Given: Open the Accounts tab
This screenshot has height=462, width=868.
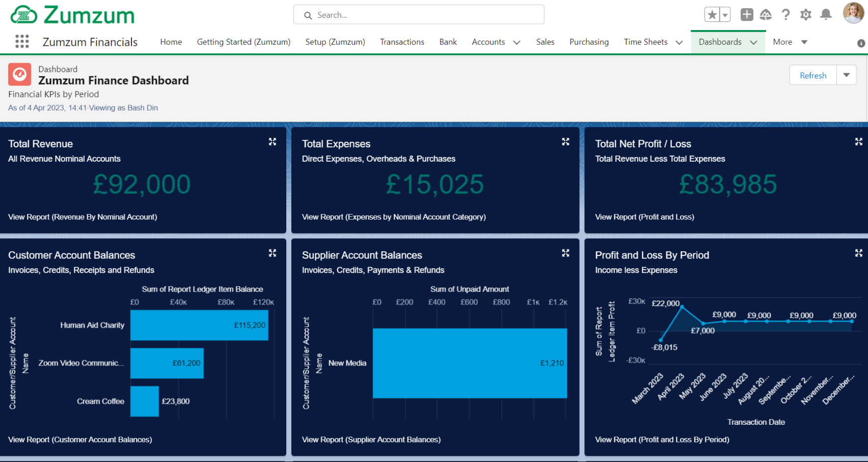Looking at the screenshot, I should point(488,42).
